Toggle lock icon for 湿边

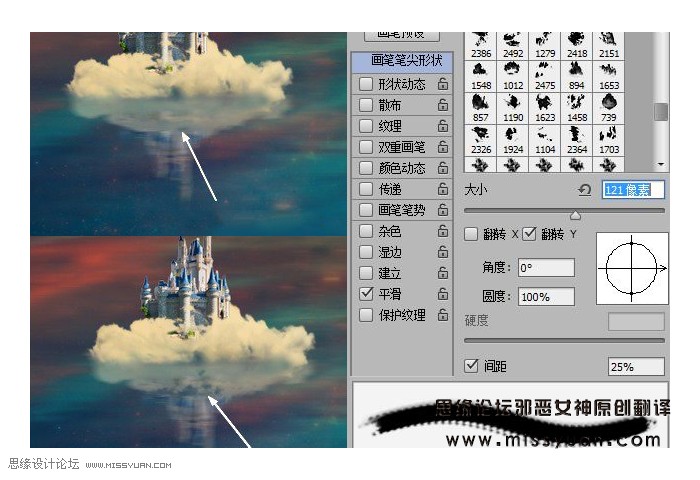(x=442, y=252)
